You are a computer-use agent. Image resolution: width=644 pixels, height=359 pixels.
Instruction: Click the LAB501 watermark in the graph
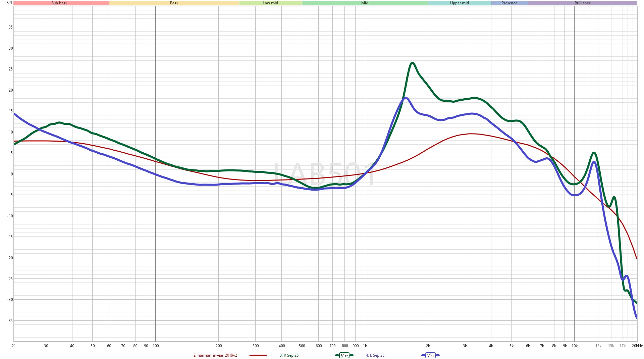coord(324,174)
